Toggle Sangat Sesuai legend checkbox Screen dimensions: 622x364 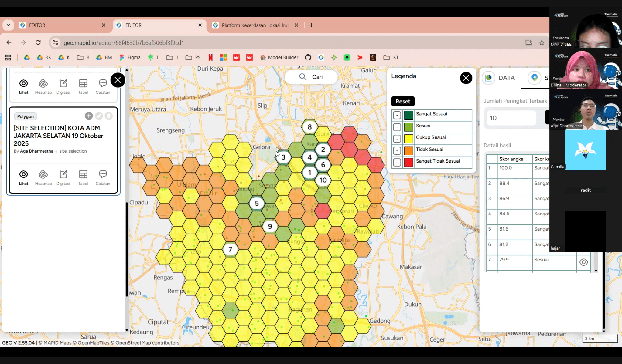coord(397,115)
